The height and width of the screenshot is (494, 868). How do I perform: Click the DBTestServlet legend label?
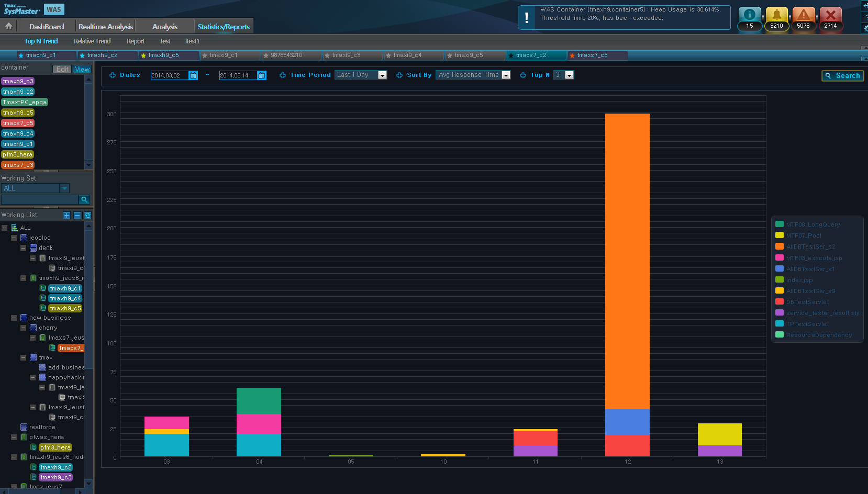point(808,302)
